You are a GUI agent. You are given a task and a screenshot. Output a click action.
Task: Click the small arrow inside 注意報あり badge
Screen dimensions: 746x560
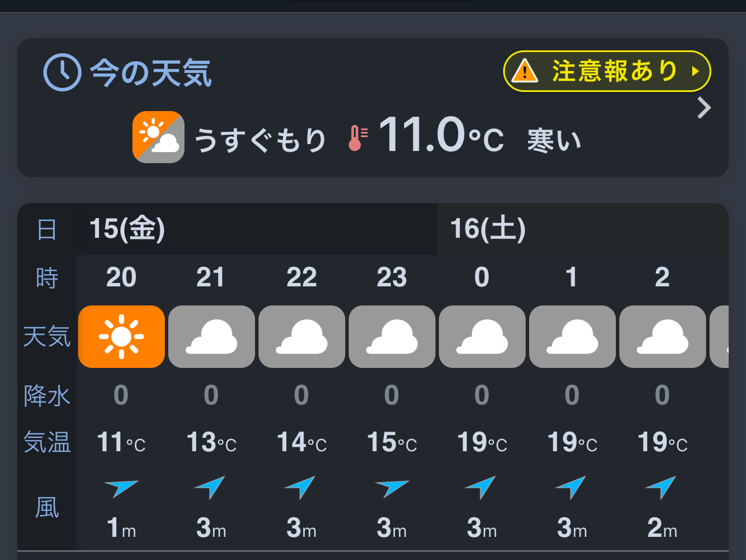(x=695, y=72)
